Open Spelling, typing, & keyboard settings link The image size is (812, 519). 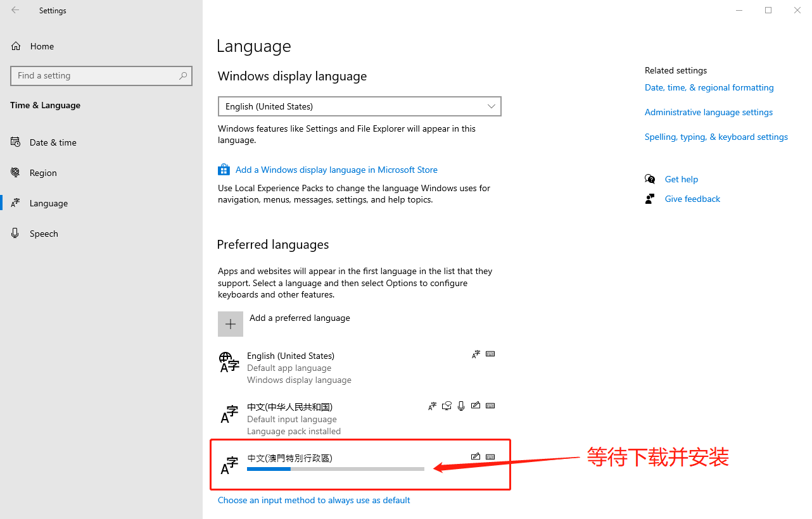[x=716, y=137]
